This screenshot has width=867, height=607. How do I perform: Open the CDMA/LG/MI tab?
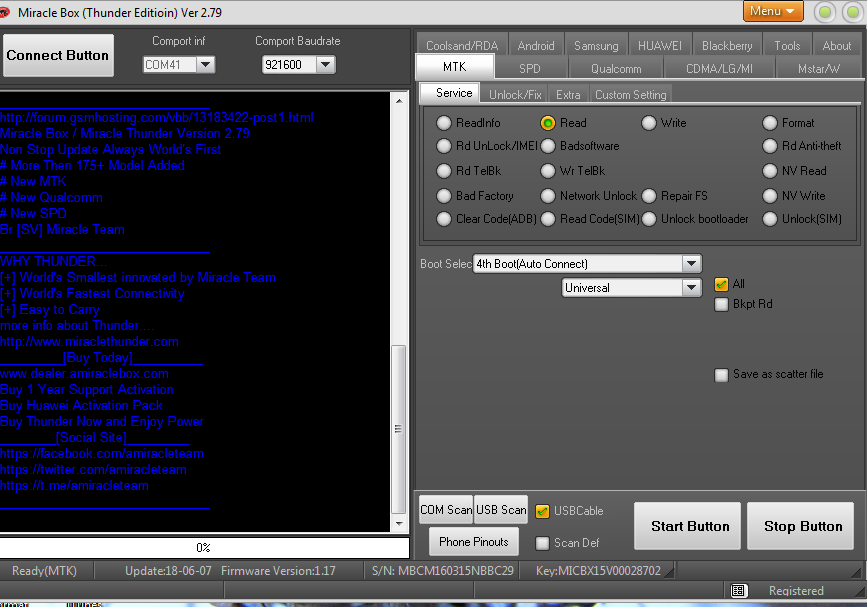(x=719, y=69)
